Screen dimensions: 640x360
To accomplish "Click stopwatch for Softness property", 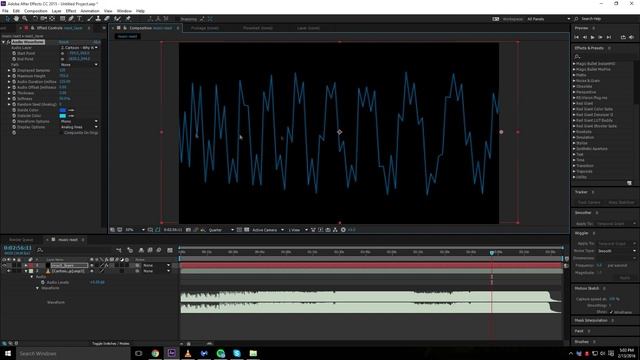I will (14, 99).
